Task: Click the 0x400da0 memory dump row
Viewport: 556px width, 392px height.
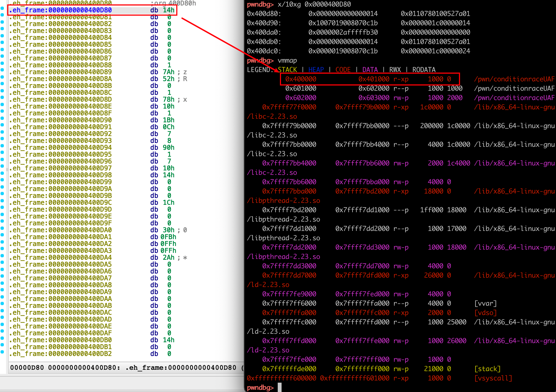Action: (x=359, y=32)
